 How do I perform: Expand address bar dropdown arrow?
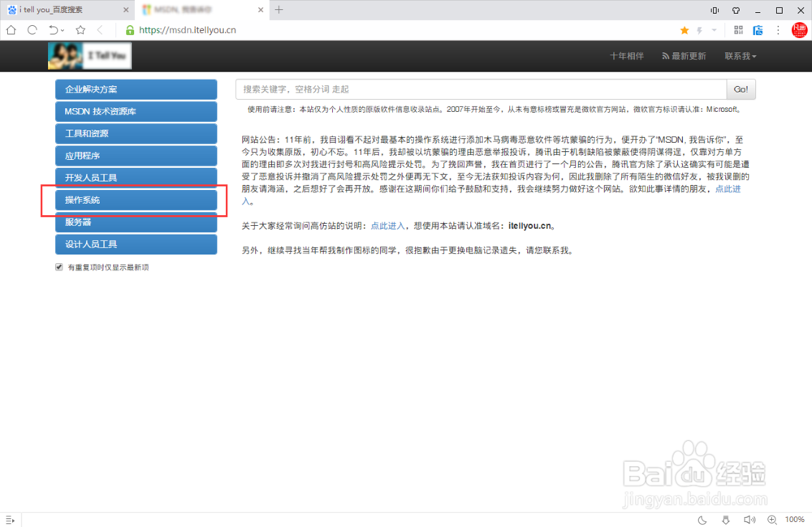click(x=714, y=30)
